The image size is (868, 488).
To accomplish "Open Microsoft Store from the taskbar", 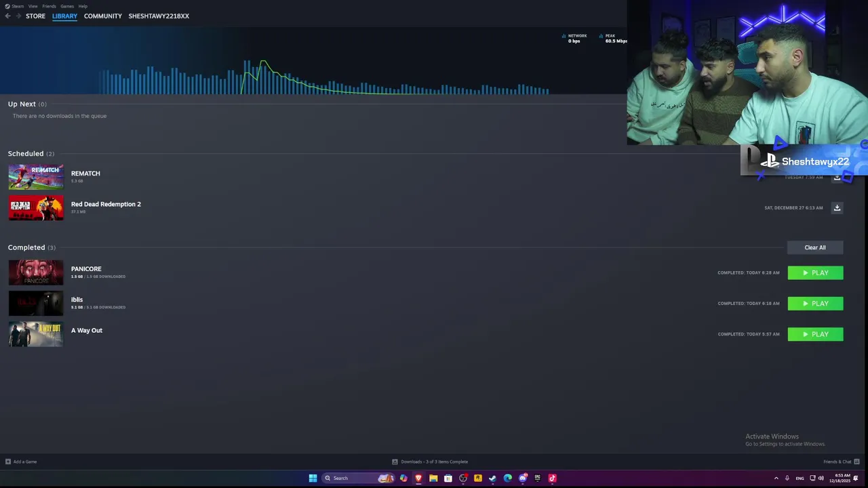I will click(448, 478).
